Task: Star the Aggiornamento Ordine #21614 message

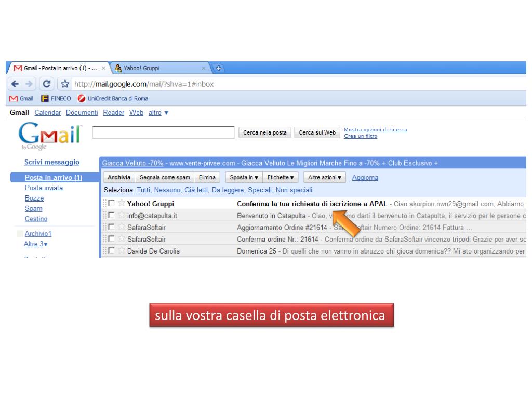Action: click(x=121, y=227)
